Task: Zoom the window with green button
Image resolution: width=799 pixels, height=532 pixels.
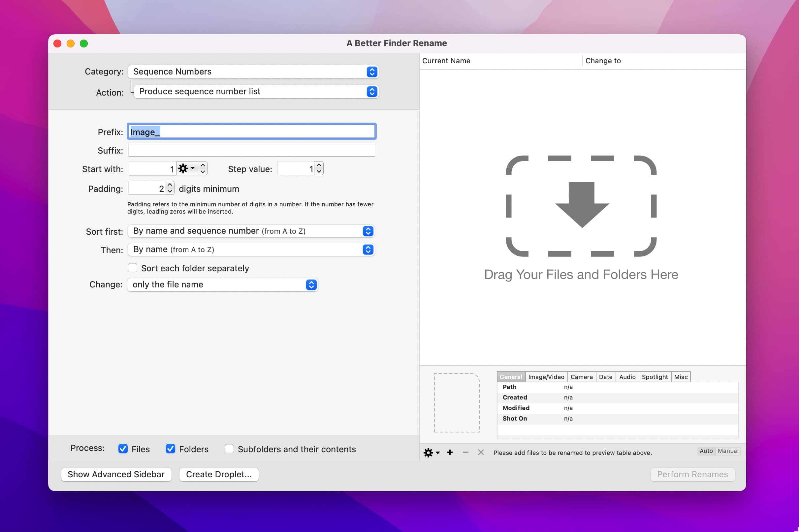Action: tap(84, 44)
